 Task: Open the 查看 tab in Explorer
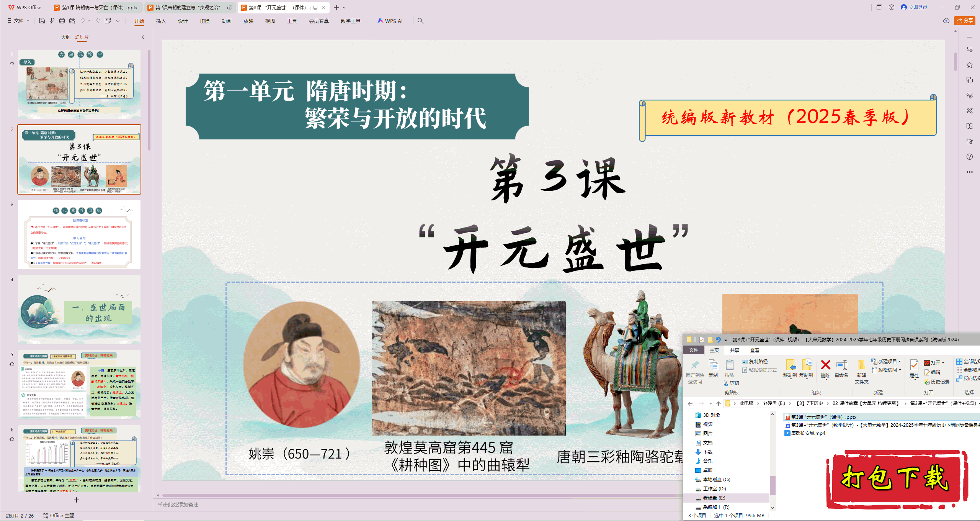tap(755, 350)
